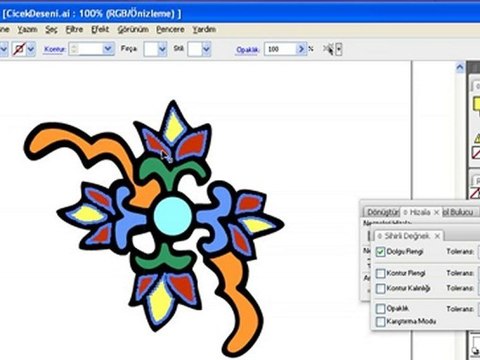Close the Sihirli Değnek panel tab
The image size is (480, 360).
438,236
